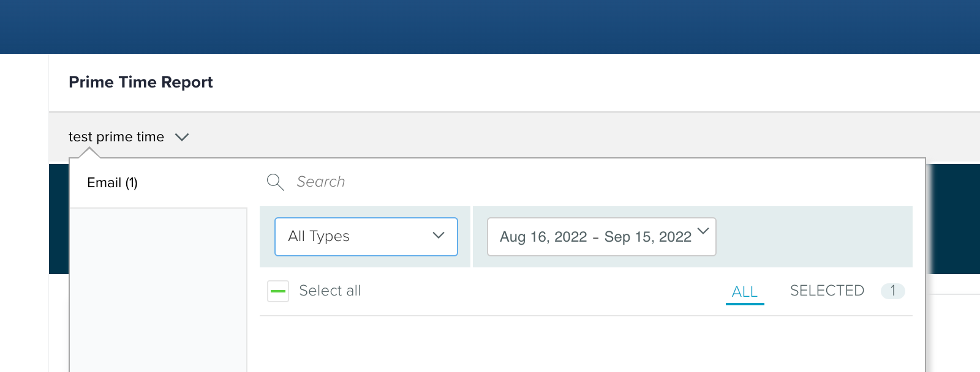The height and width of the screenshot is (372, 980).
Task: Click the search magnifier icon
Action: 275,182
